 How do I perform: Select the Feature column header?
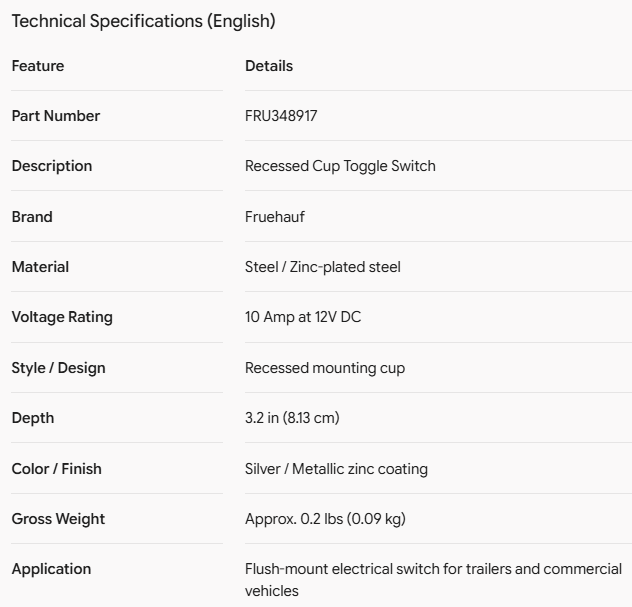pyautogui.click(x=38, y=66)
